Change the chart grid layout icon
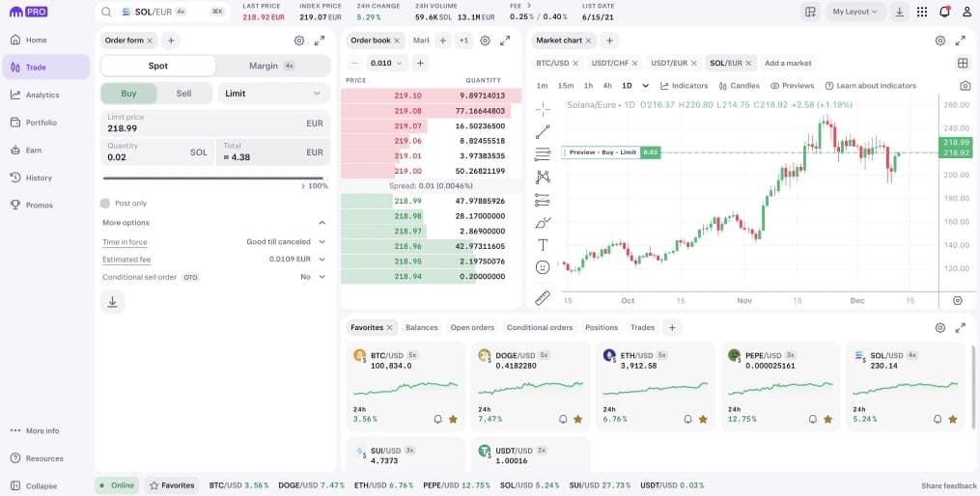 click(x=963, y=63)
